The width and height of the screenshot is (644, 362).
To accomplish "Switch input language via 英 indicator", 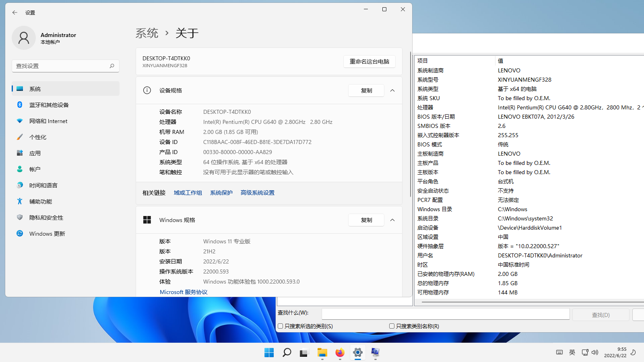I will click(x=572, y=352).
